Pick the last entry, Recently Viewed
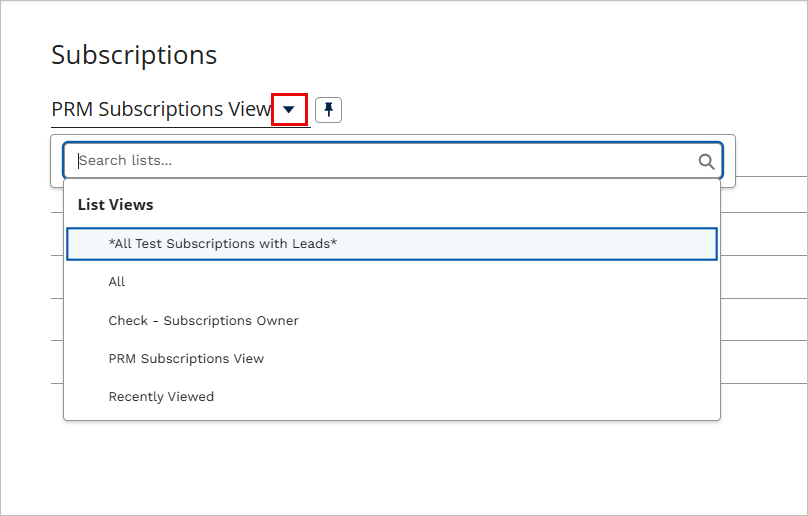Screen dimensions: 808x516 coord(392,397)
